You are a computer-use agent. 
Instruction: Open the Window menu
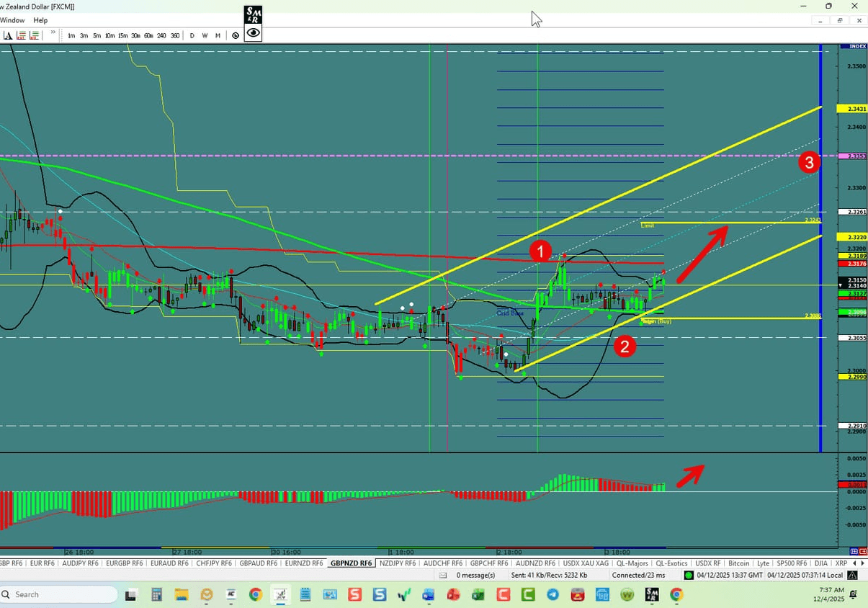[12, 19]
